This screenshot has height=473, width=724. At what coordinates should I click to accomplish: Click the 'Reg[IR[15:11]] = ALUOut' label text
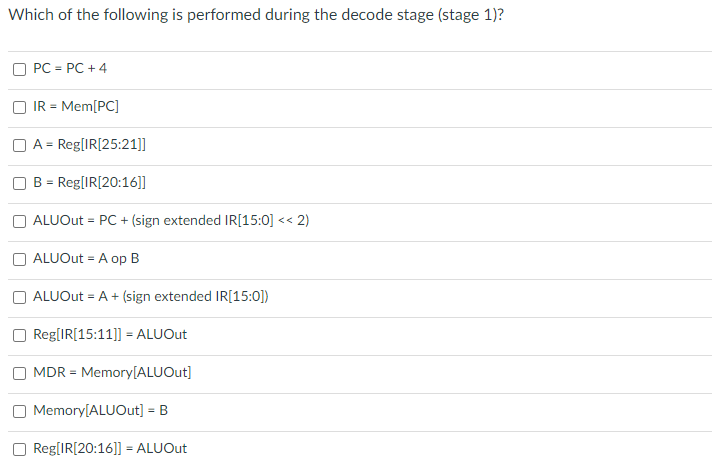coord(110,334)
